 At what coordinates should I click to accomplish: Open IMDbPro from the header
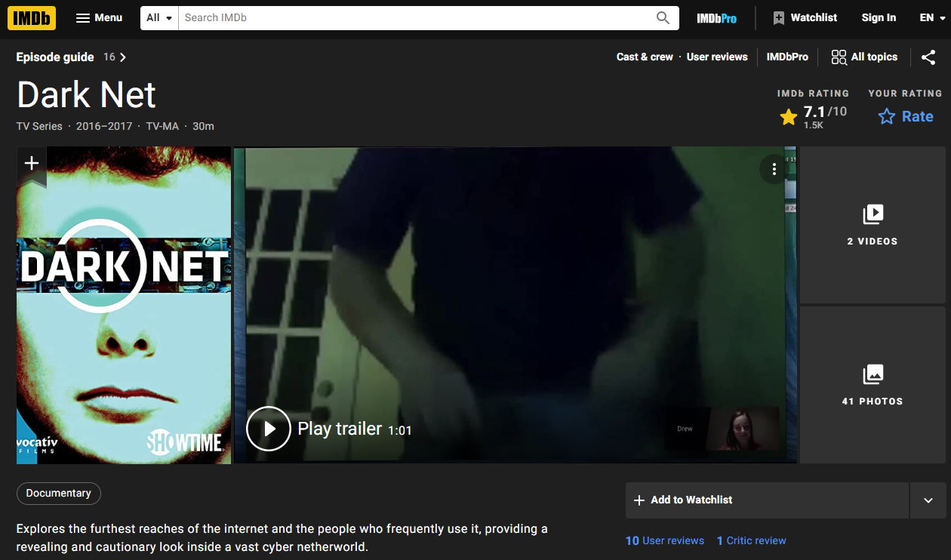pos(716,18)
